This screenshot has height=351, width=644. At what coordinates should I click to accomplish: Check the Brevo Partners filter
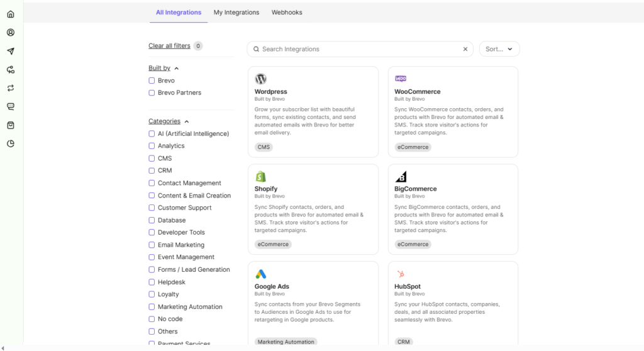[x=152, y=92]
